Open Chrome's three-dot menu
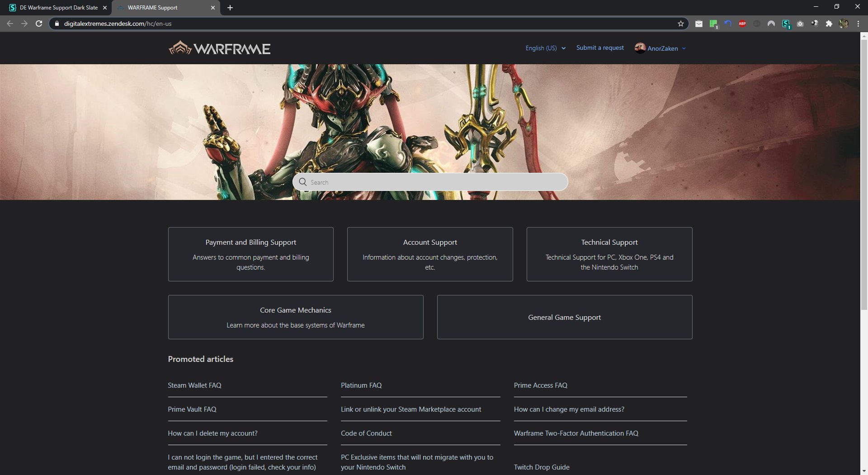This screenshot has height=475, width=868. pyautogui.click(x=858, y=24)
